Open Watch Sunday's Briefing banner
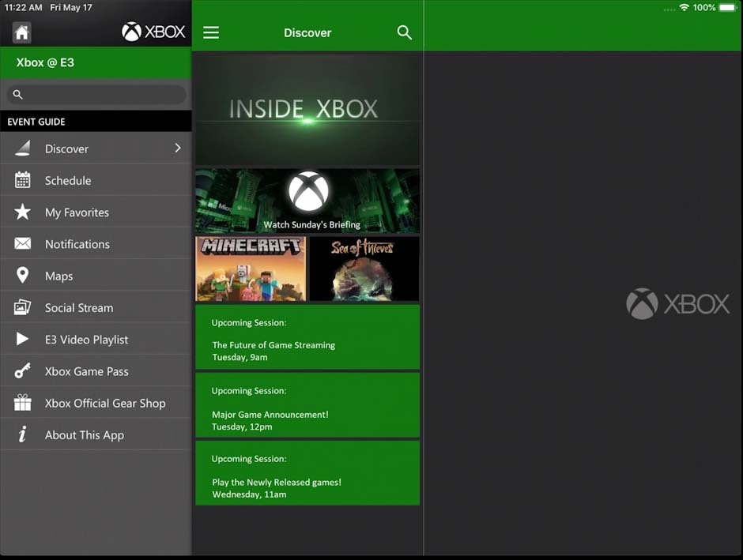The width and height of the screenshot is (743, 560). coord(307,201)
